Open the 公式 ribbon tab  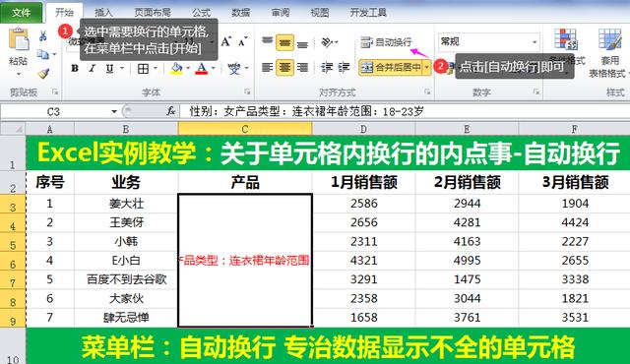[201, 13]
